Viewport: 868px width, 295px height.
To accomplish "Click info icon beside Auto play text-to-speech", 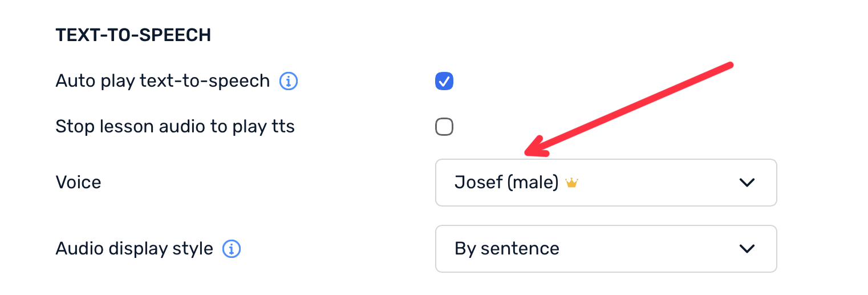I will point(289,82).
